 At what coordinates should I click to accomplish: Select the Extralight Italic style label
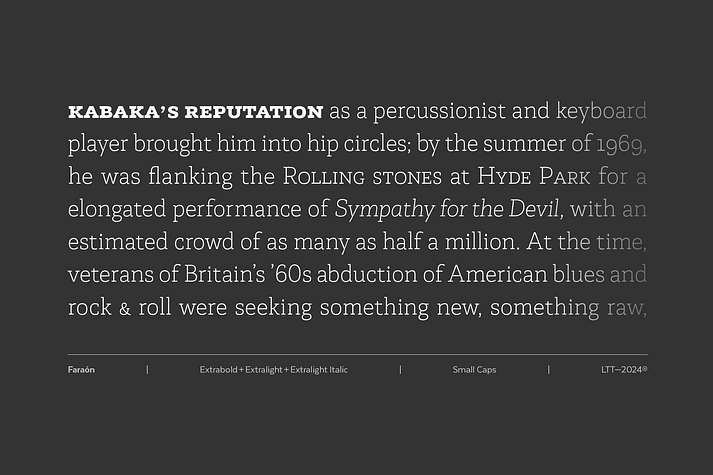point(319,370)
